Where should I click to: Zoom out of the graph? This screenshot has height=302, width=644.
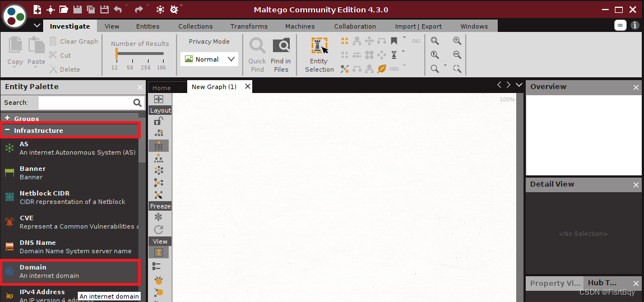click(457, 54)
